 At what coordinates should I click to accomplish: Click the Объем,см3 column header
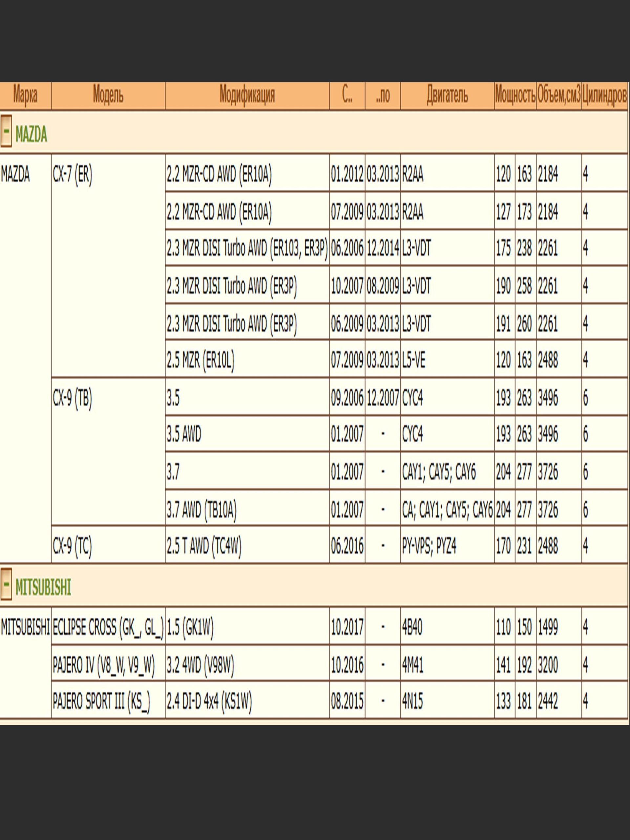click(558, 95)
